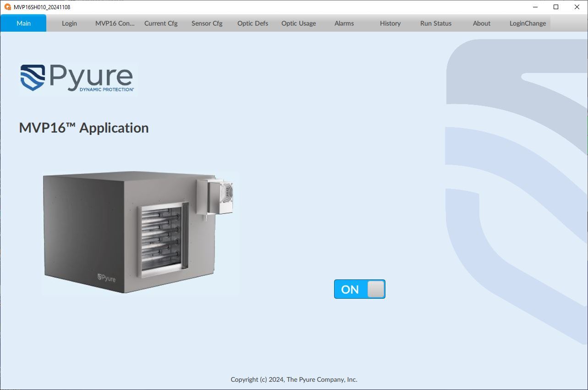The width and height of the screenshot is (588, 390).
Task: View the Alarms tab
Action: [344, 23]
